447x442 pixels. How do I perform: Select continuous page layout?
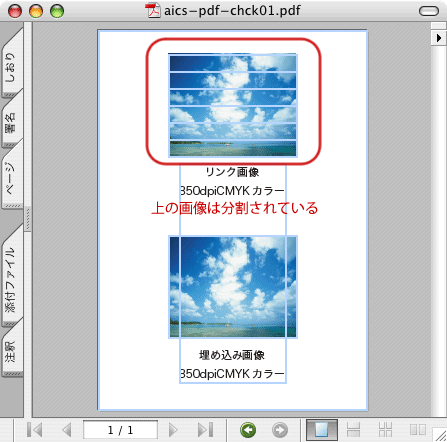[353, 430]
